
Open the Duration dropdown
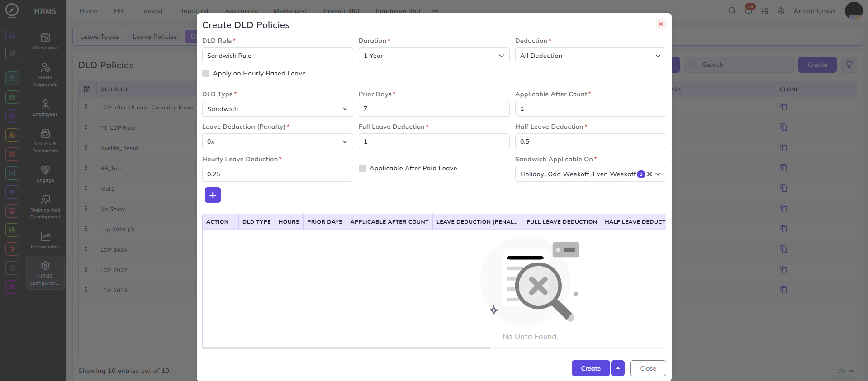click(434, 56)
